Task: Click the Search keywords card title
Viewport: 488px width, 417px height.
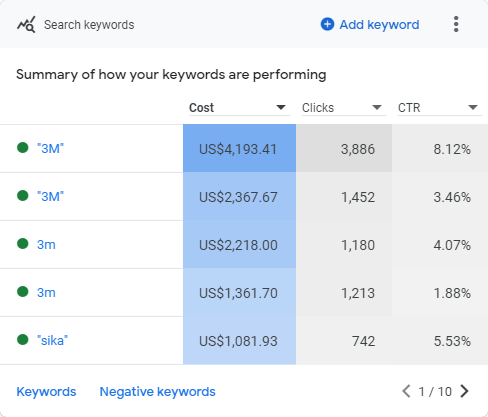Action: [89, 25]
